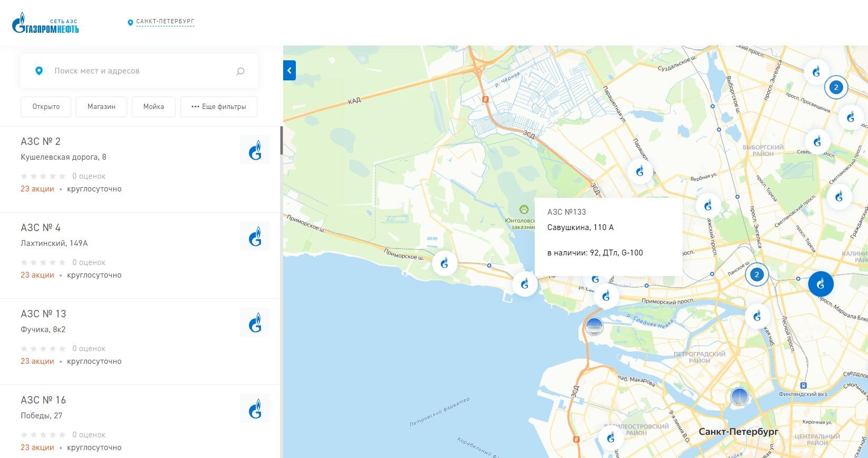Screen dimensions: 868x458
Task: Select station marker on Приморское ш. west of bay
Action: tap(444, 262)
